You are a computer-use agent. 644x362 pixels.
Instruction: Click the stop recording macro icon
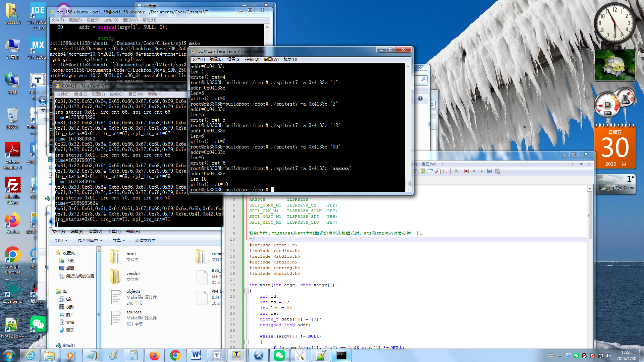click(x=474, y=171)
